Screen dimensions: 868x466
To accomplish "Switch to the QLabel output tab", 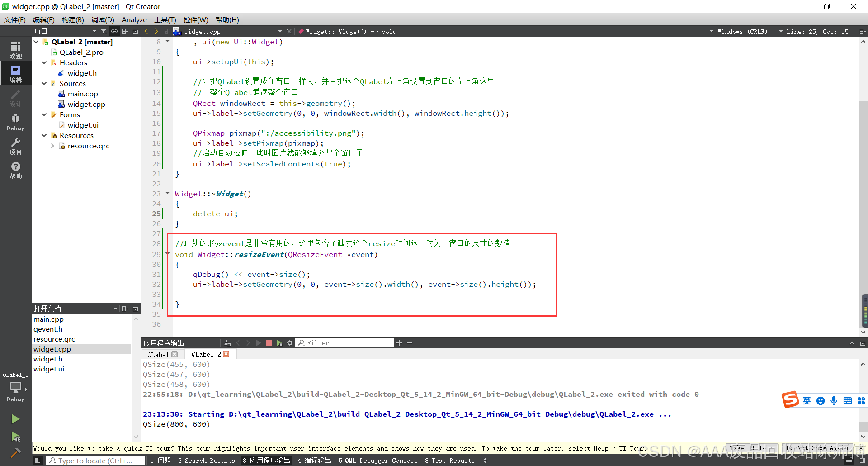I will [x=158, y=354].
